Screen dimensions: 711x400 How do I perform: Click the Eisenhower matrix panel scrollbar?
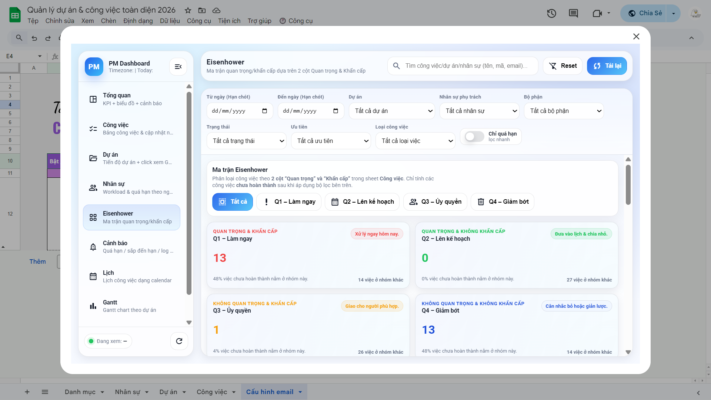pyautogui.click(x=628, y=183)
